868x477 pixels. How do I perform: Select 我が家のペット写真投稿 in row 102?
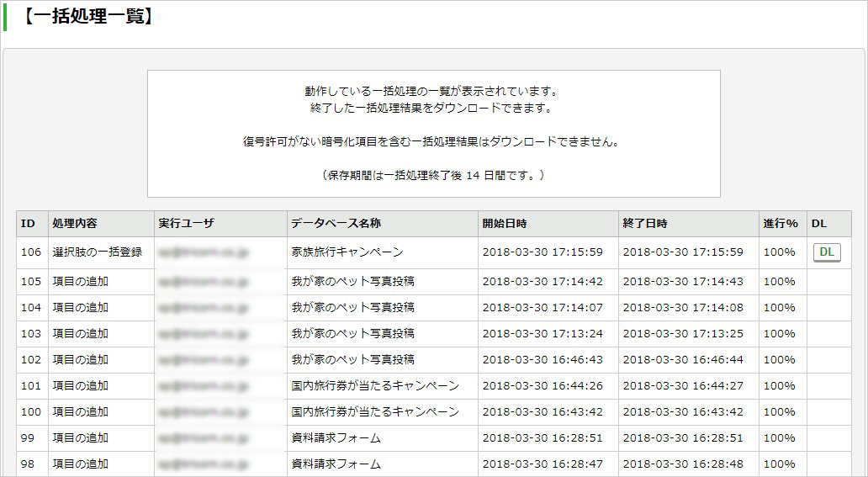point(353,359)
